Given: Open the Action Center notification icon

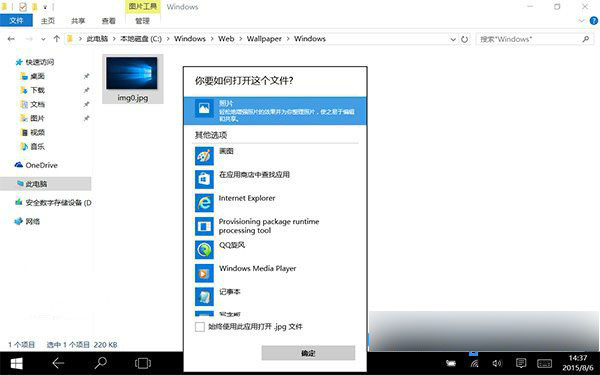Looking at the screenshot, I should [x=521, y=363].
